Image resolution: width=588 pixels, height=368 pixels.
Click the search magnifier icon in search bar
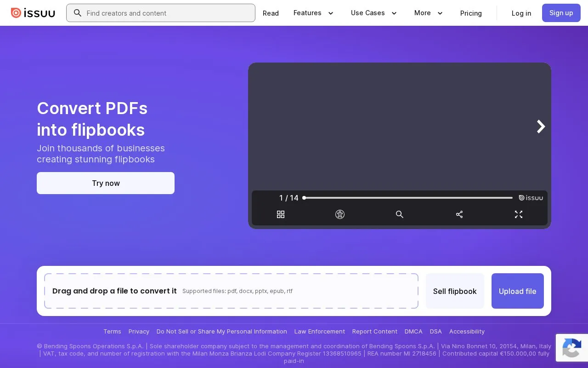point(78,13)
